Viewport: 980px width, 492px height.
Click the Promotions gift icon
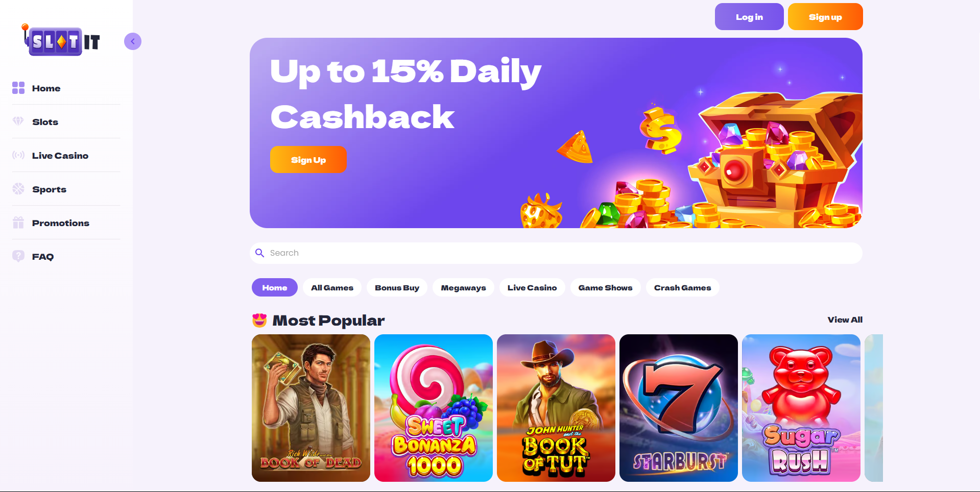tap(18, 223)
